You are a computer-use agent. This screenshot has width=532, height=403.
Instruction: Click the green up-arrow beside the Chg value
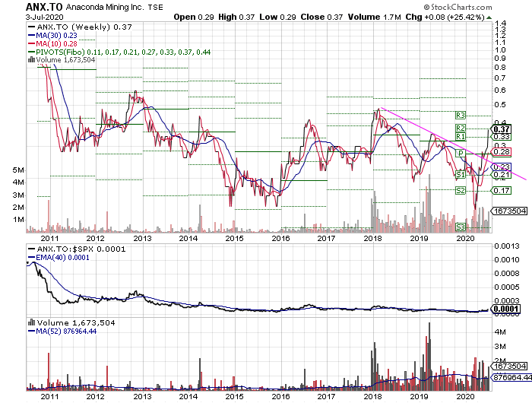click(489, 17)
